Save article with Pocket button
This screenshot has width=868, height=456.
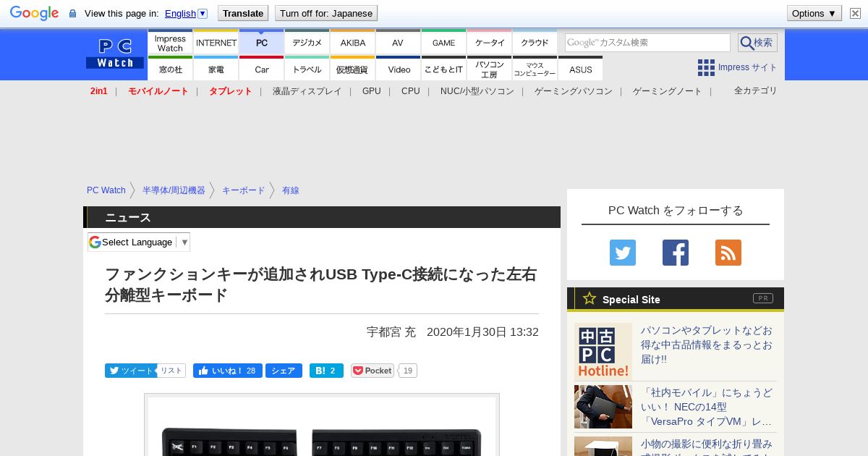click(x=373, y=371)
